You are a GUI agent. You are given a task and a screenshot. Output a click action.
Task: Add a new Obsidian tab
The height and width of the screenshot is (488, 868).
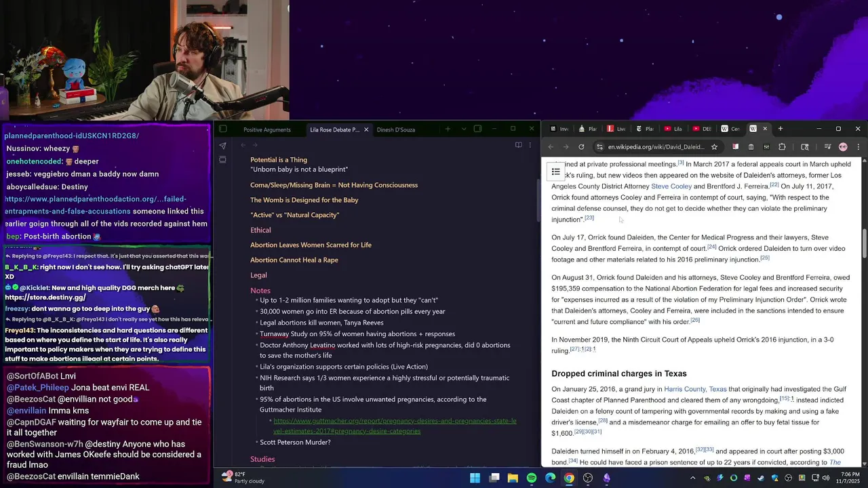pyautogui.click(x=448, y=129)
